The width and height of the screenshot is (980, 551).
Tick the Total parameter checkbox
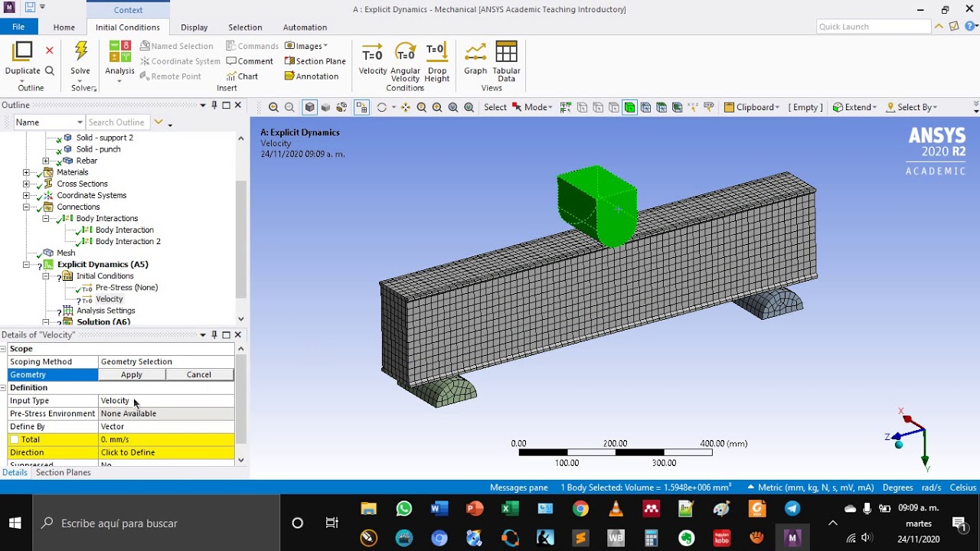coord(14,439)
